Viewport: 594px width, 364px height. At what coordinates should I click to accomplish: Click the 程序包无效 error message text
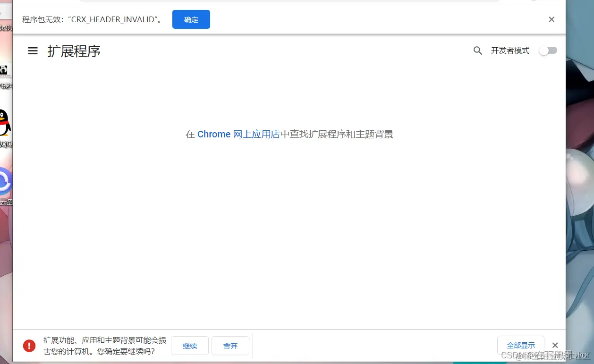pyautogui.click(x=93, y=20)
